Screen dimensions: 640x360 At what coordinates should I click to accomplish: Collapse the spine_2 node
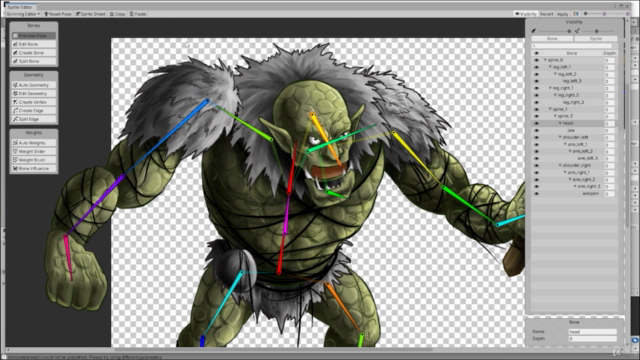pyautogui.click(x=555, y=116)
